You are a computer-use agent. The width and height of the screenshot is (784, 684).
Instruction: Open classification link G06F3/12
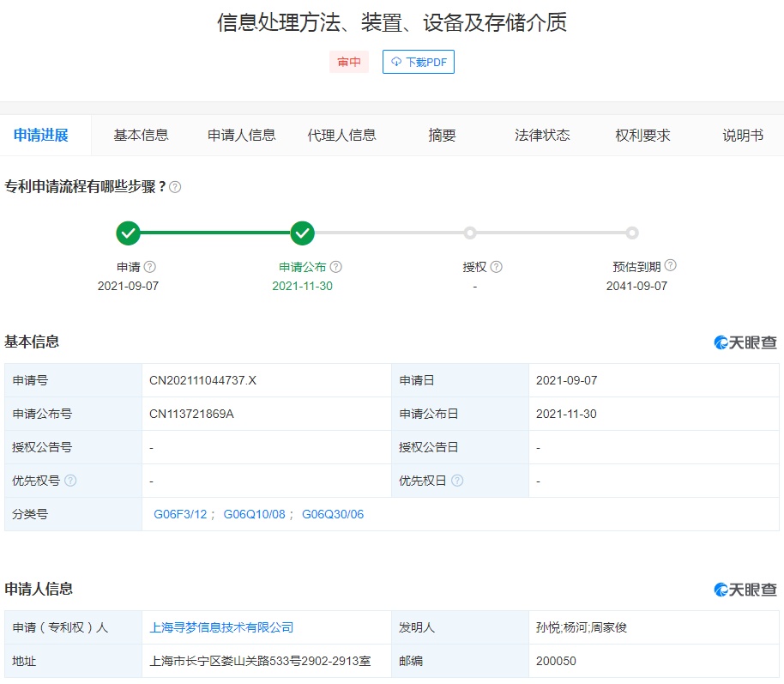click(180, 514)
